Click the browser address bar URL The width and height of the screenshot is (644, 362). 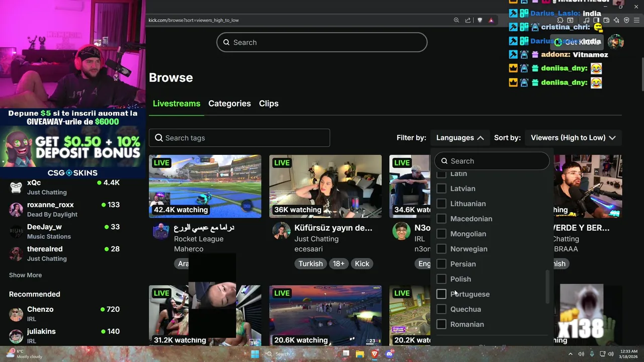click(x=194, y=20)
